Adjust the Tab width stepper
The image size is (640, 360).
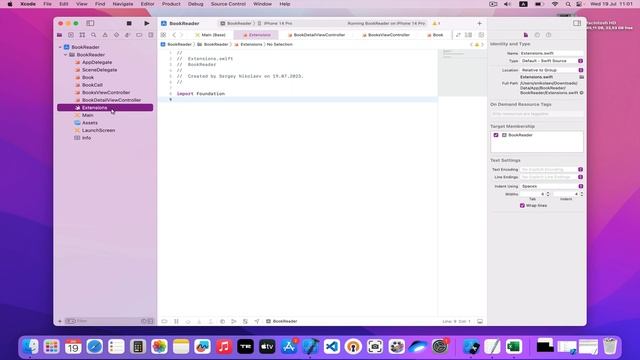548,194
